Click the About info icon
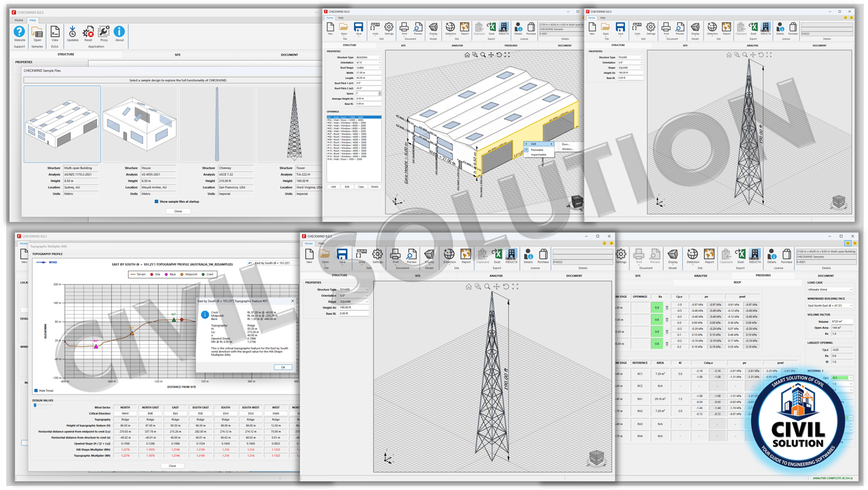The image size is (868, 490). pyautogui.click(x=119, y=32)
